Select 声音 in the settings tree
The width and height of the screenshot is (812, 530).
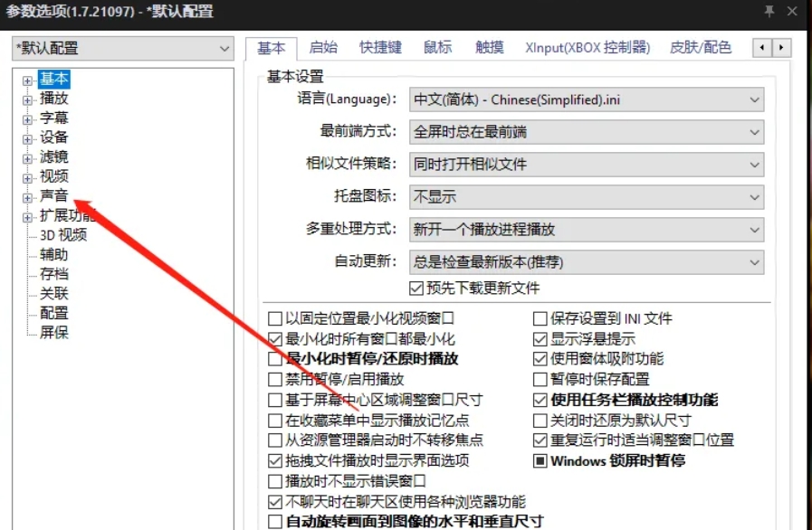(54, 197)
